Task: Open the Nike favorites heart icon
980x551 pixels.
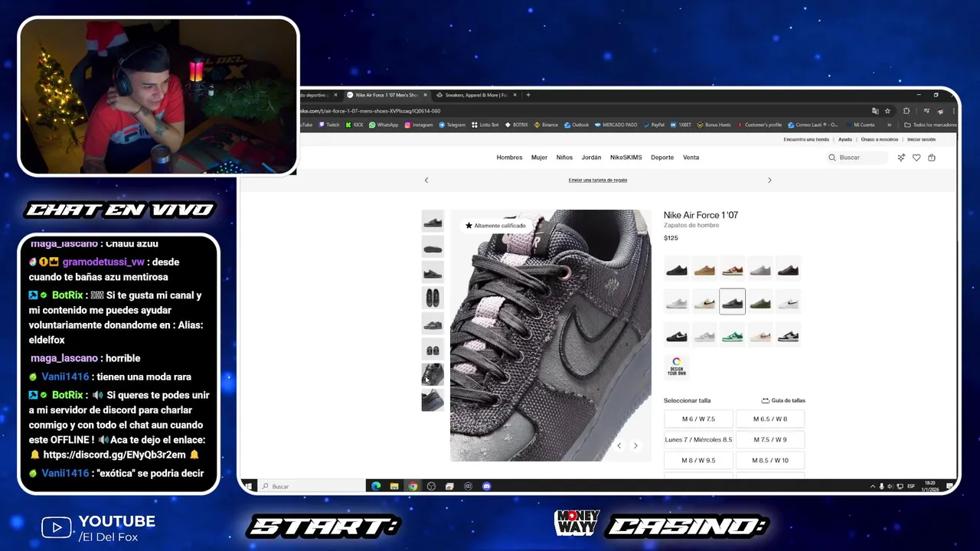Action: point(916,158)
